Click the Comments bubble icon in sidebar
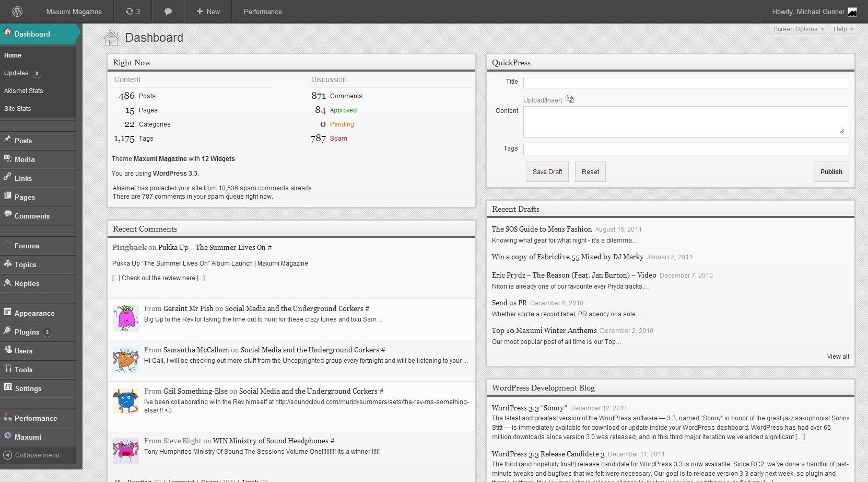This screenshot has height=482, width=868. pos(7,215)
